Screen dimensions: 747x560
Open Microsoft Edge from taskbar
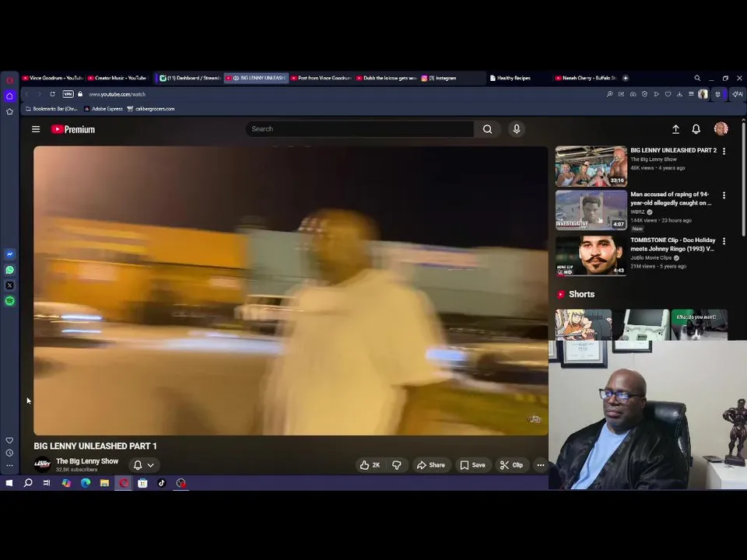click(x=86, y=483)
